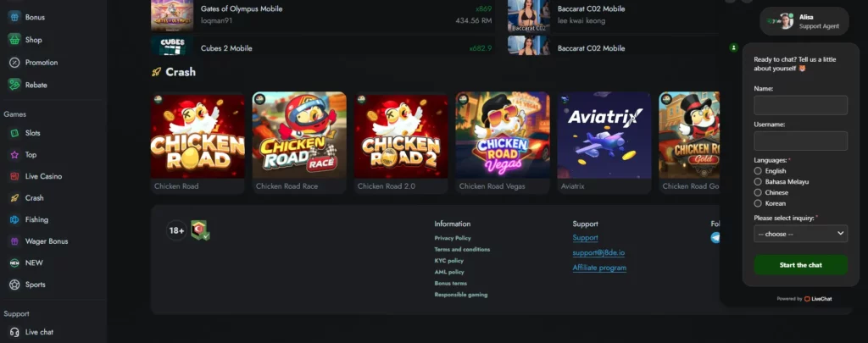Open Terms and conditions link
This screenshot has height=343, width=868.
tap(462, 250)
